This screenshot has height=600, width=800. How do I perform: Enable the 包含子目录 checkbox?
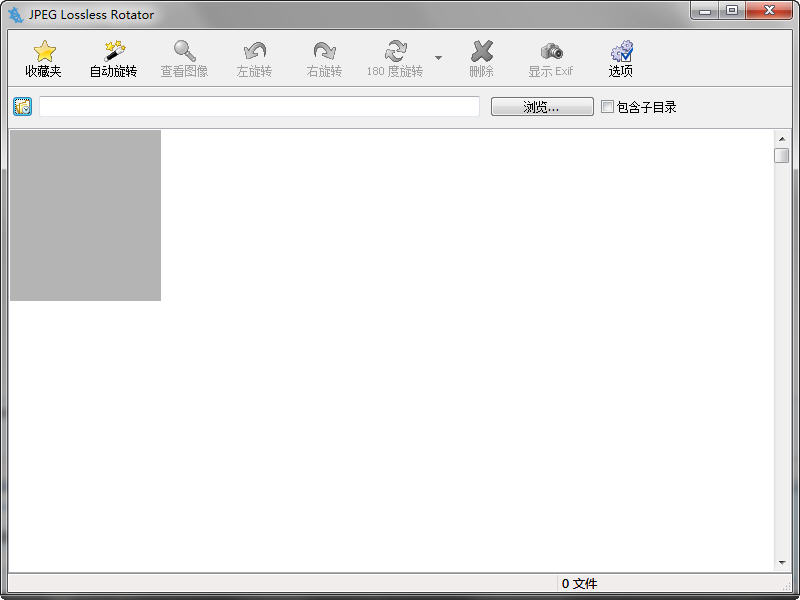click(x=607, y=107)
